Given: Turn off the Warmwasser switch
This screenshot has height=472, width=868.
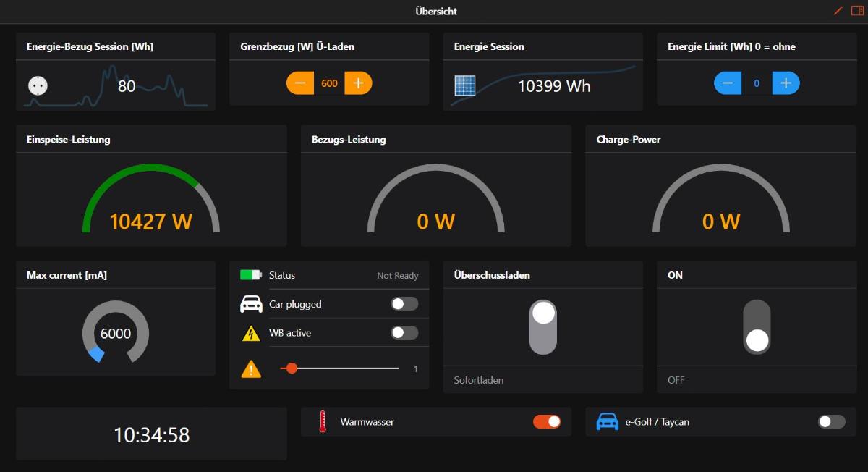Looking at the screenshot, I should [x=547, y=421].
